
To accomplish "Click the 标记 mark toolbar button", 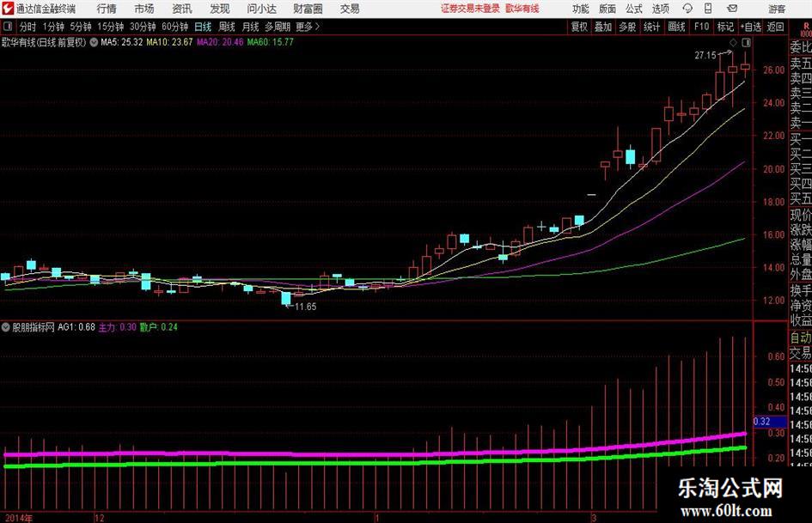I will (725, 27).
